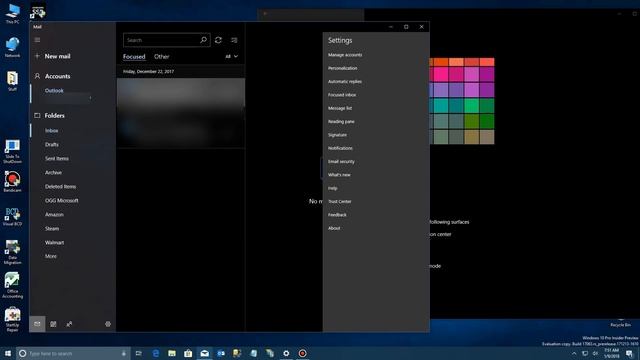Viewport: 640px width, 360px height.
Task: Select the Outlook account
Action: (x=54, y=91)
